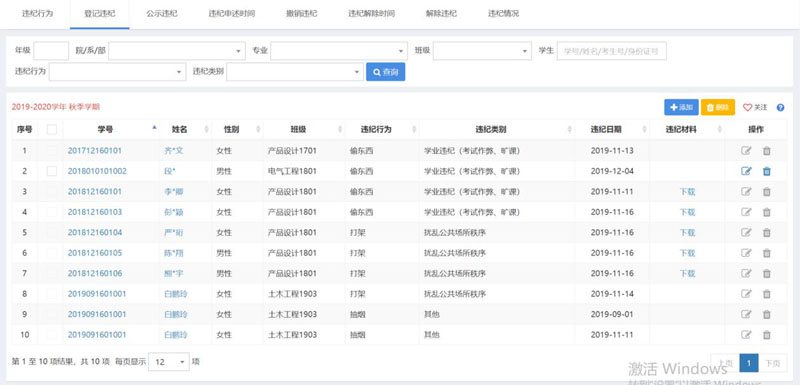Open the 违纪类别 filter dropdown
This screenshot has height=385, width=800.
(295, 72)
